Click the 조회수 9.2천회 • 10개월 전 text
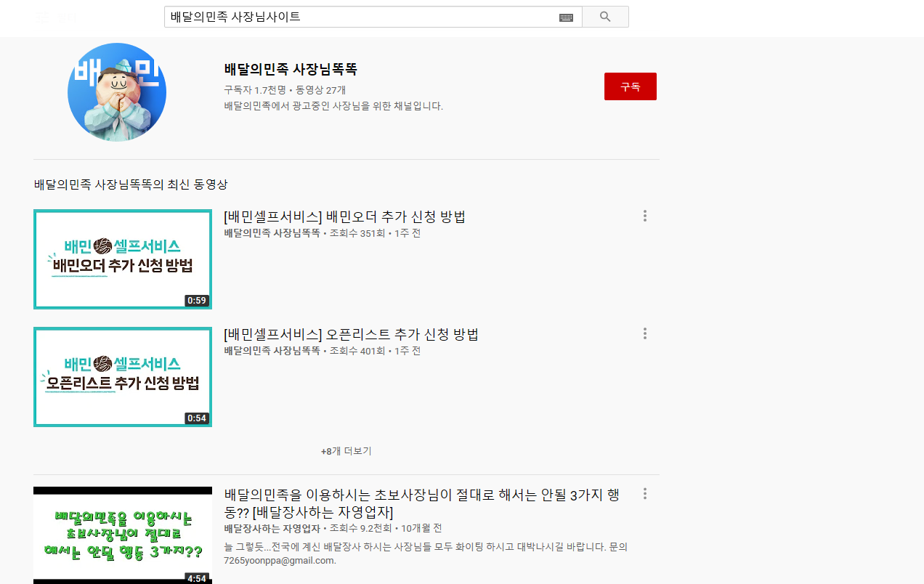 pyautogui.click(x=386, y=528)
